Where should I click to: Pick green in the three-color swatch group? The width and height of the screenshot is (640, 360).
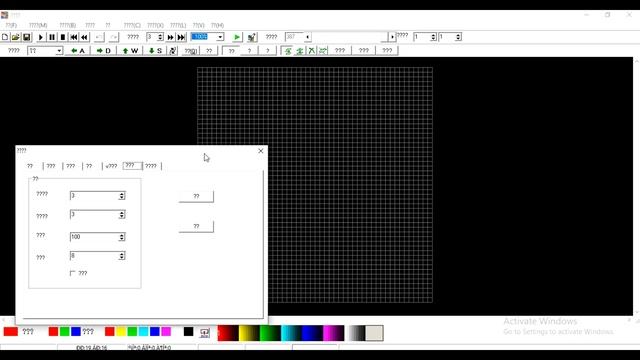(x=64, y=331)
